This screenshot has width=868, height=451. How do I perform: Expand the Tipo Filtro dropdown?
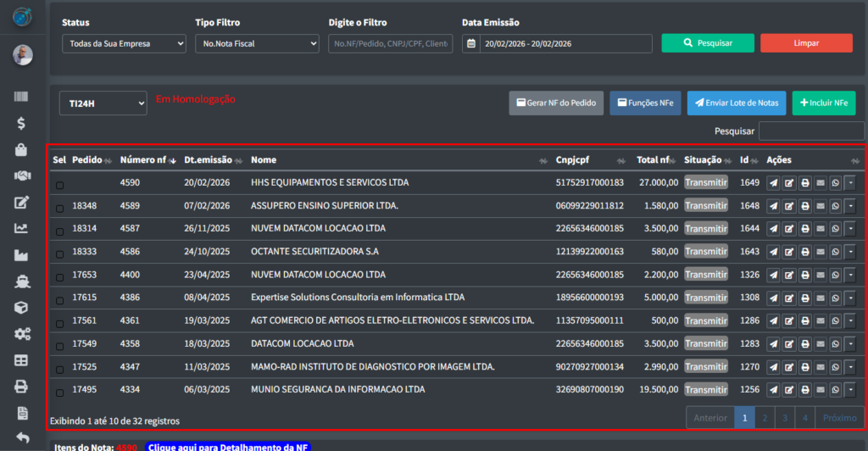tap(257, 43)
